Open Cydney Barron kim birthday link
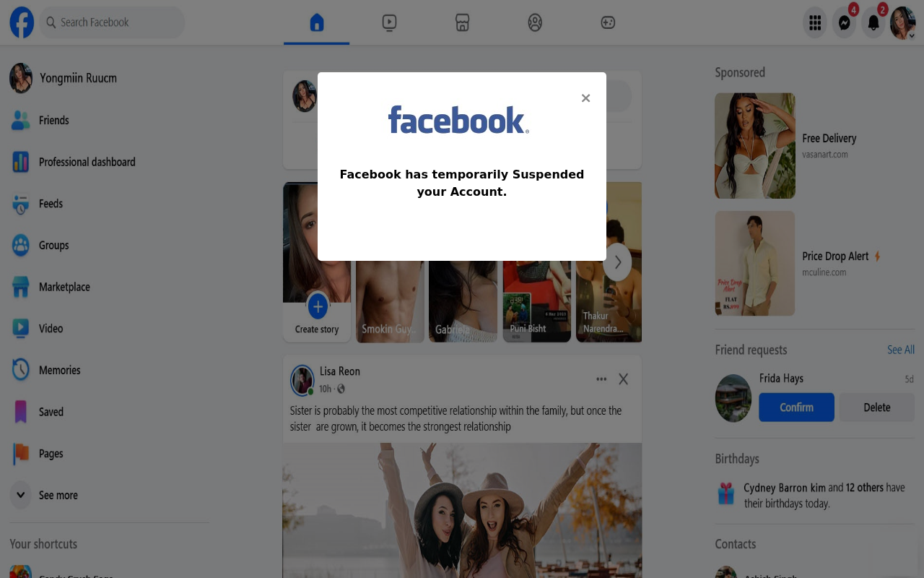Image resolution: width=924 pixels, height=578 pixels. coord(785,488)
